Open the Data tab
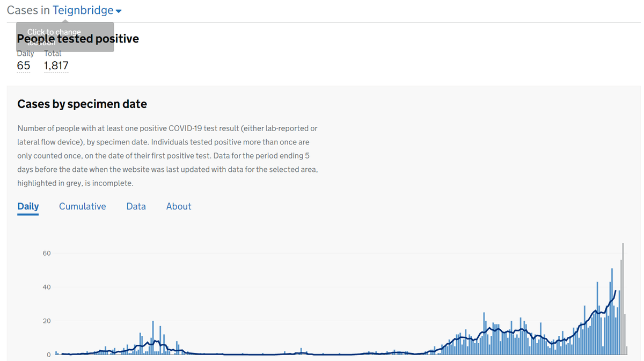Viewport: 644px width, 361px height. tap(136, 206)
